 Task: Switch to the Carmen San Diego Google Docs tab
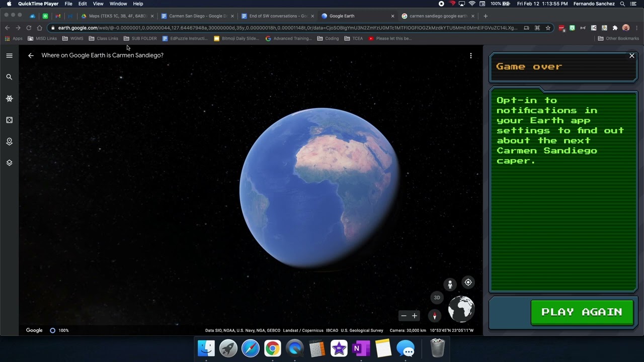point(198,16)
